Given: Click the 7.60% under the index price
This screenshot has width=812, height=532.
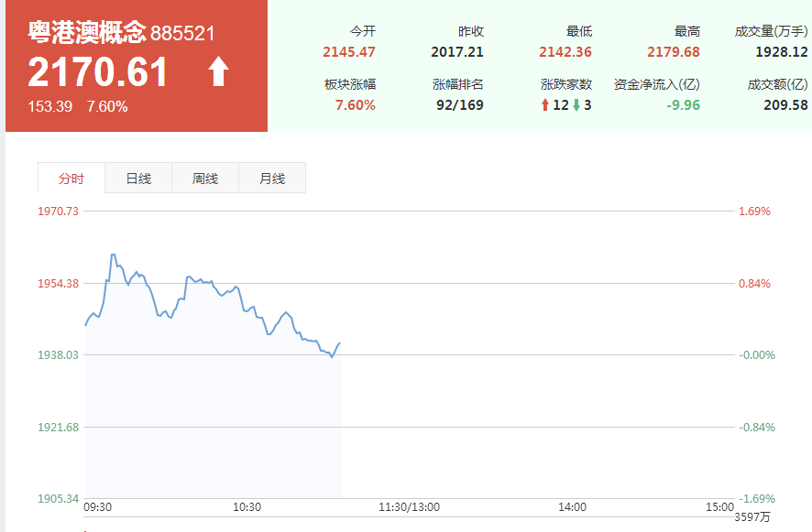Looking at the screenshot, I should (107, 106).
